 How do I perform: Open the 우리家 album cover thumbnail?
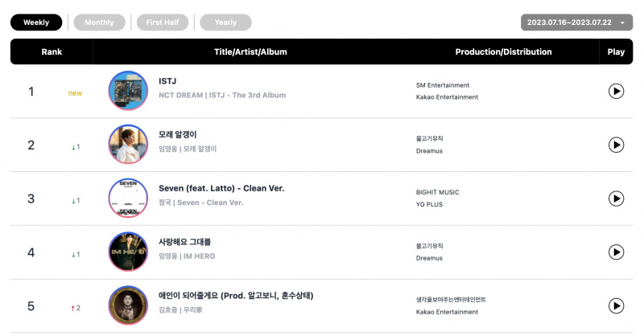(128, 305)
